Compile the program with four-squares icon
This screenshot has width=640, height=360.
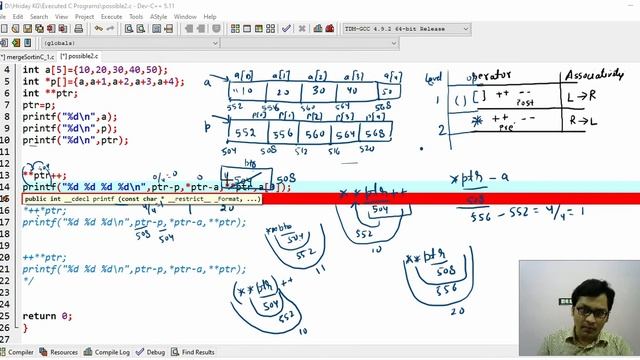pyautogui.click(x=235, y=29)
